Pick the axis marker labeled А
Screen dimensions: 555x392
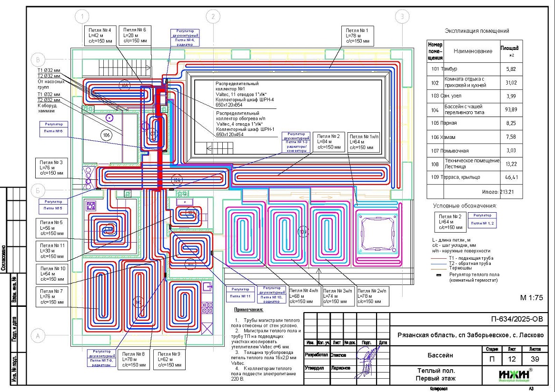click(38, 336)
